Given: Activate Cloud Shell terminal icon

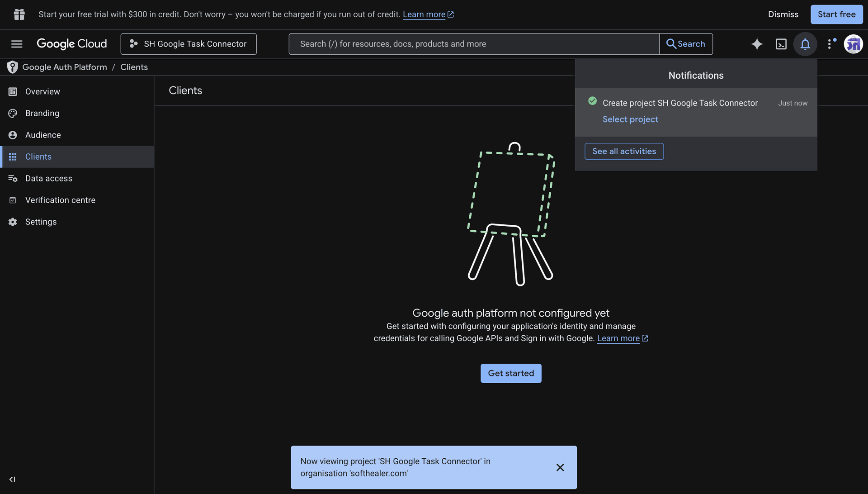Looking at the screenshot, I should click(x=781, y=44).
